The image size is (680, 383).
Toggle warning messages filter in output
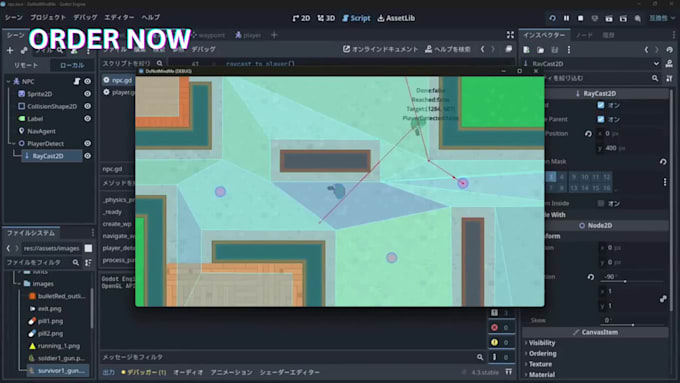coord(500,342)
